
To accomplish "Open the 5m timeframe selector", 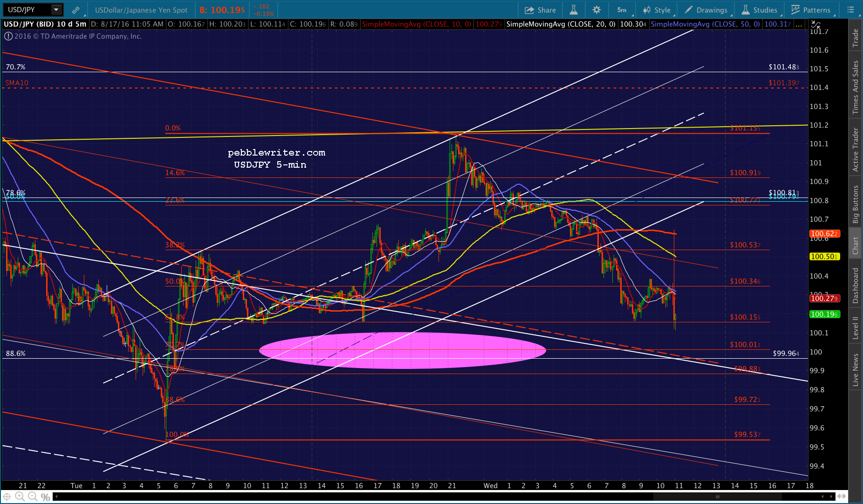I will (622, 10).
